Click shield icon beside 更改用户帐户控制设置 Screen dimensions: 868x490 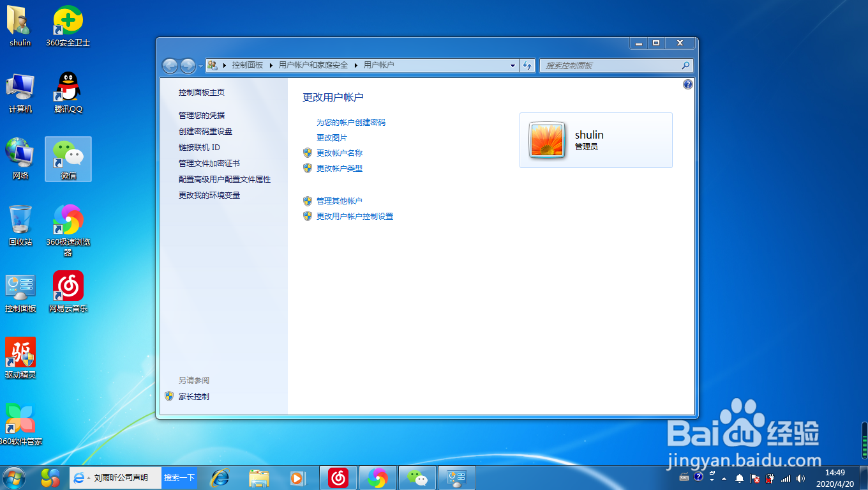(308, 216)
